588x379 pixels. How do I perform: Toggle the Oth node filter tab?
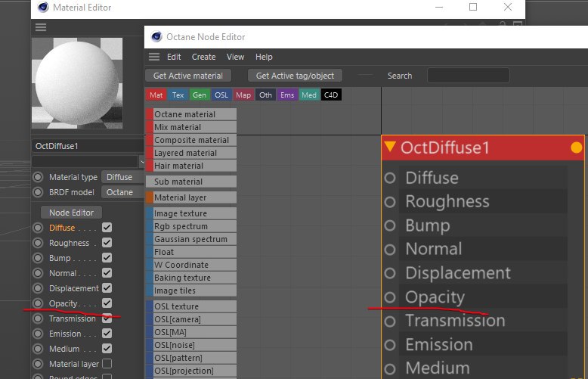pos(265,95)
